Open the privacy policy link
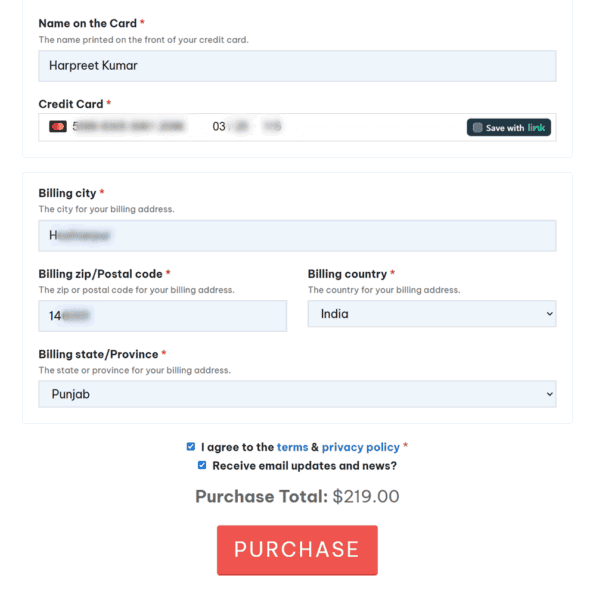 pyautogui.click(x=360, y=447)
